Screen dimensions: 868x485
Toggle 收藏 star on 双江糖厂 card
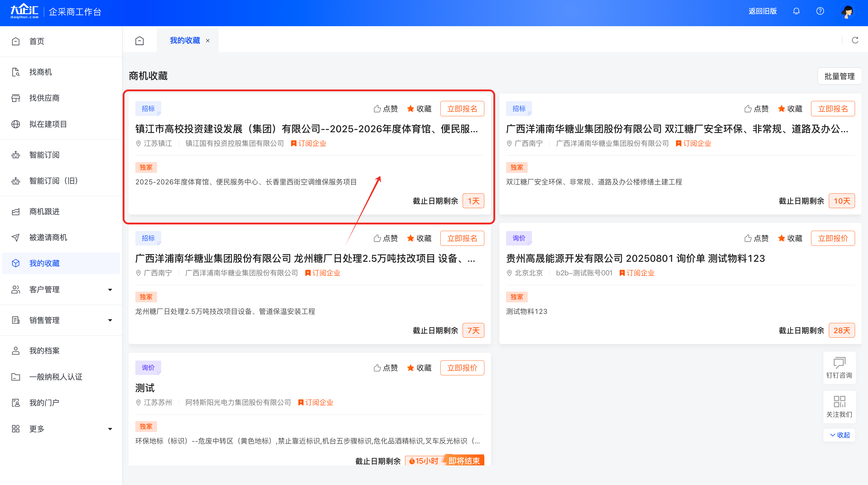[x=790, y=109]
